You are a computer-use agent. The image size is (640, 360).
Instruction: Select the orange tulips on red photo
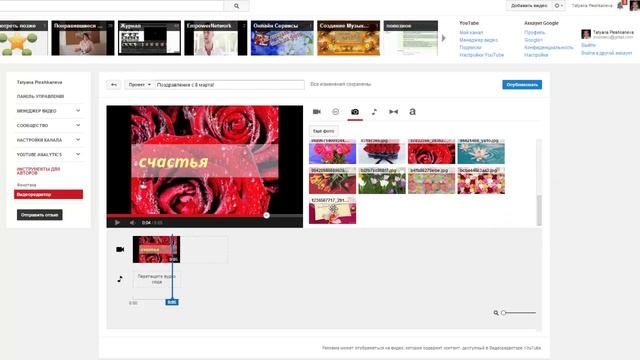click(x=332, y=181)
